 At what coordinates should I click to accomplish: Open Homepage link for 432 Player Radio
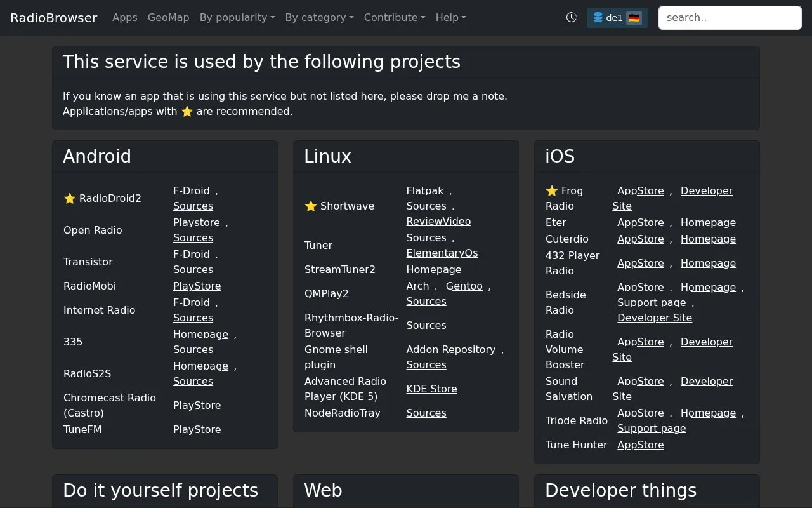pyautogui.click(x=709, y=264)
